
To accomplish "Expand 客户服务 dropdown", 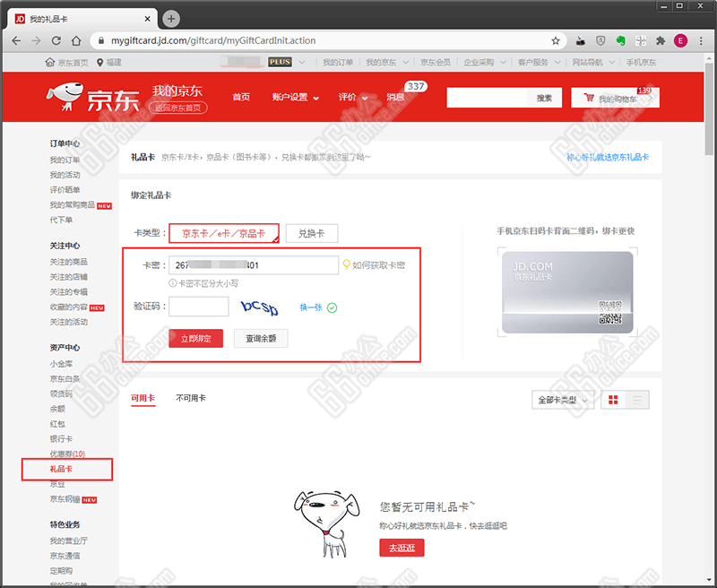I will [x=557, y=62].
